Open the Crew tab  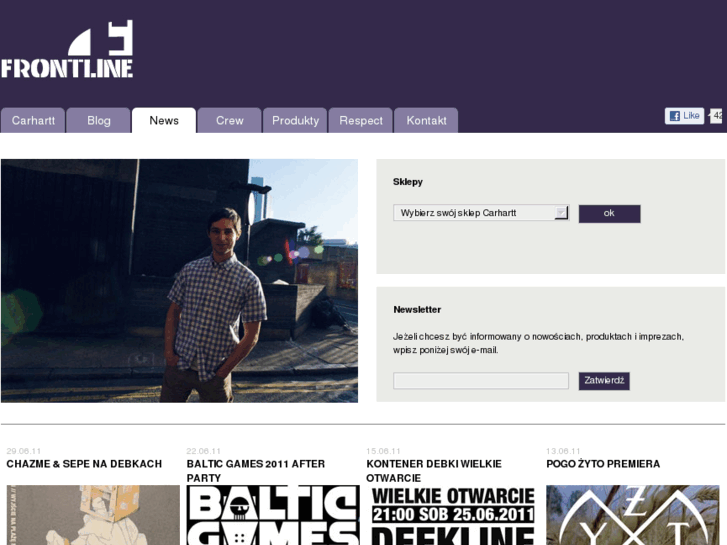pyautogui.click(x=230, y=121)
